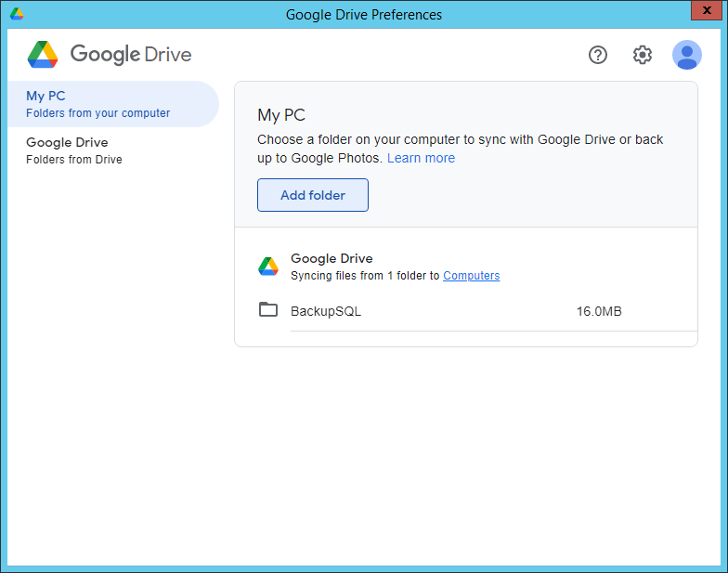Click the Drive icon in title bar
This screenshot has width=728, height=573.
(17, 14)
